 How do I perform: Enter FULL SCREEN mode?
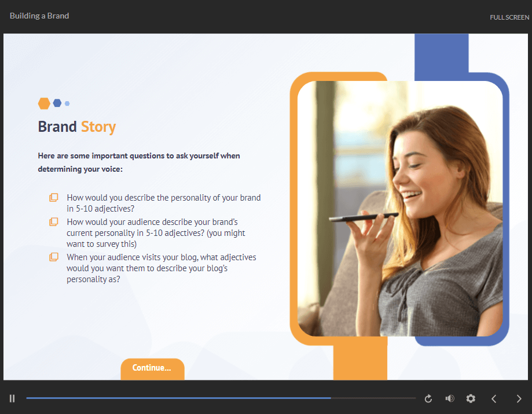click(x=509, y=17)
